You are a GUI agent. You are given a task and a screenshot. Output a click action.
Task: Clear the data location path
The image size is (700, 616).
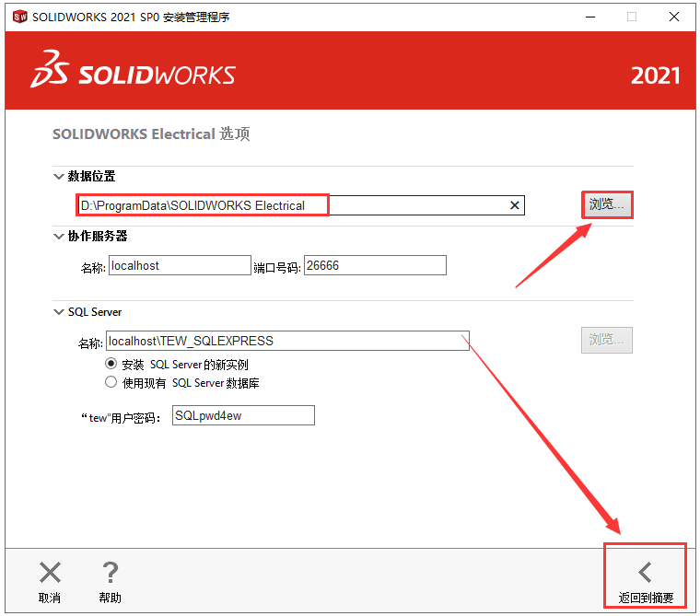click(x=514, y=205)
